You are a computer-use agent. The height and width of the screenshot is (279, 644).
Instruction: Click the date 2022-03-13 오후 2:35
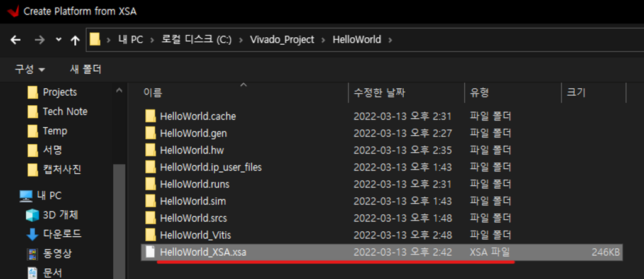[402, 151]
